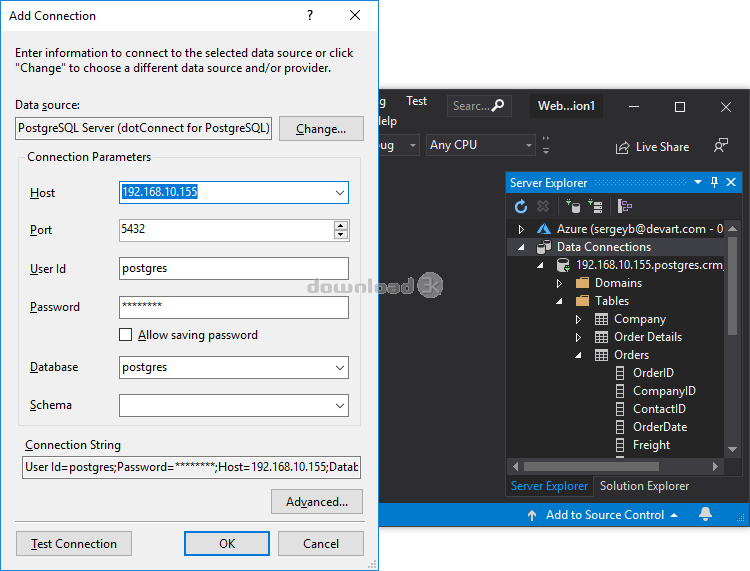Click the Test Connection button

point(74,544)
